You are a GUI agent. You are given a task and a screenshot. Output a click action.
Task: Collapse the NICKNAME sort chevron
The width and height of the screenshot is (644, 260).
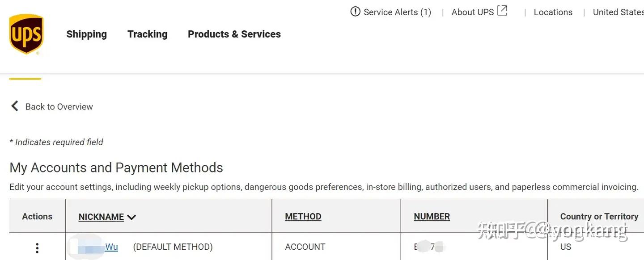click(x=131, y=217)
